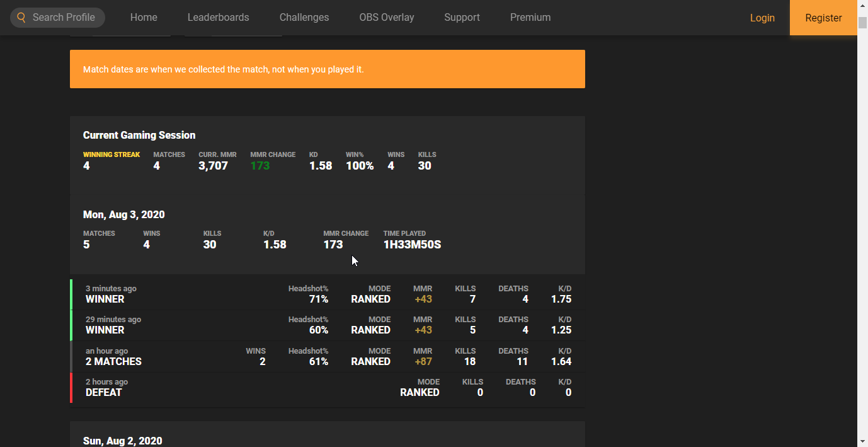Click the scrollbar up arrow
868x447 pixels.
point(862,6)
